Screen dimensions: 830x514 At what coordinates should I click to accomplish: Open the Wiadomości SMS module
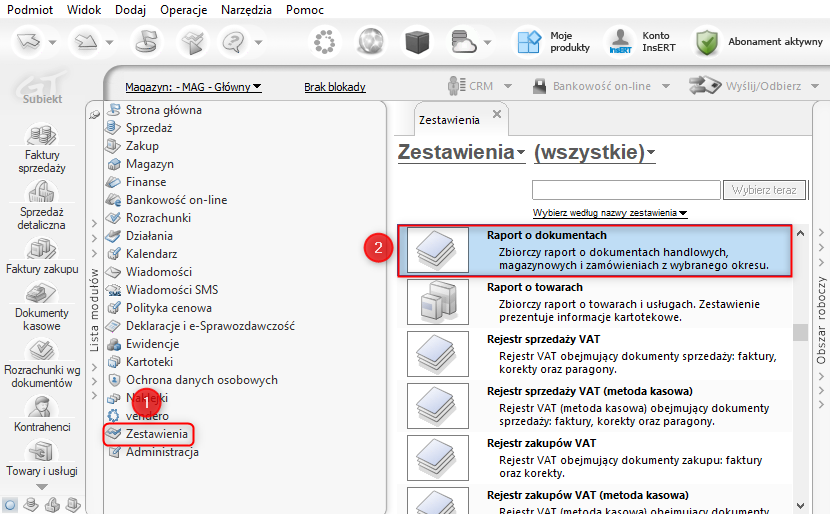[172, 290]
